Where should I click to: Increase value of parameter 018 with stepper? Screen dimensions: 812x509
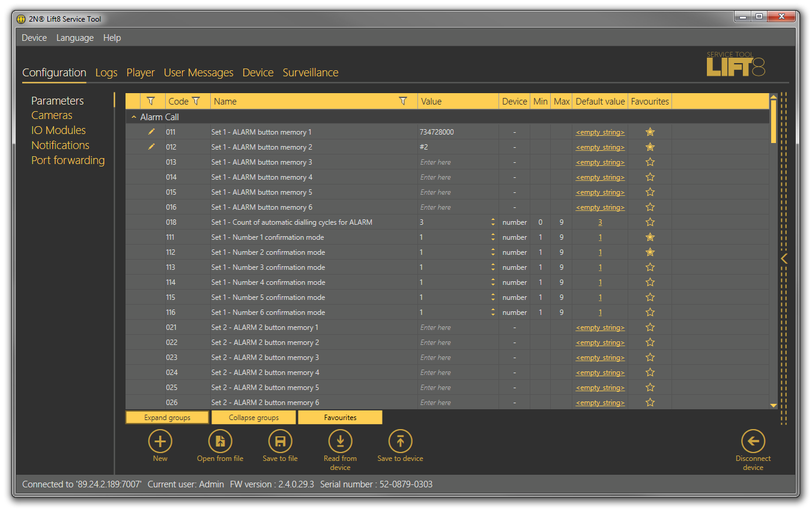click(493, 220)
